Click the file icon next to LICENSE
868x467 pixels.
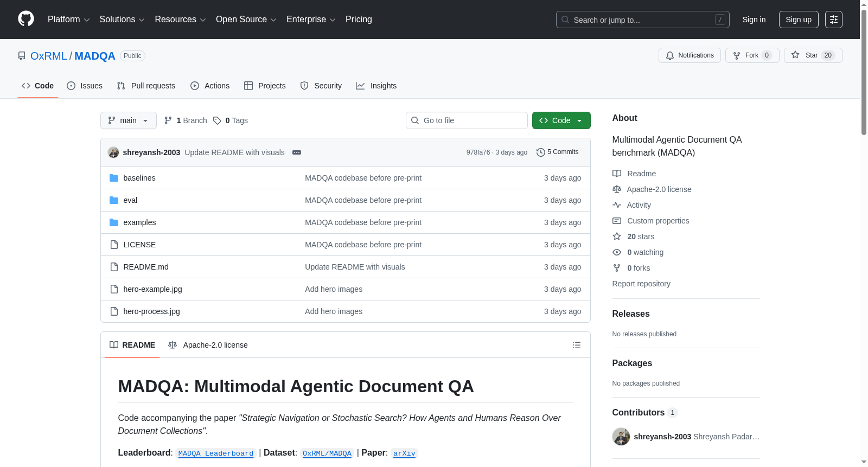[x=114, y=245]
